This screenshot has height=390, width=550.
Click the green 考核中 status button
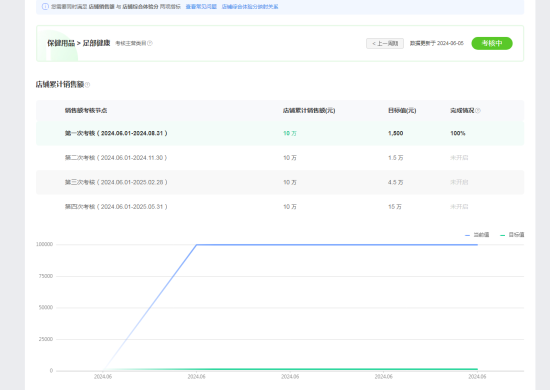492,43
